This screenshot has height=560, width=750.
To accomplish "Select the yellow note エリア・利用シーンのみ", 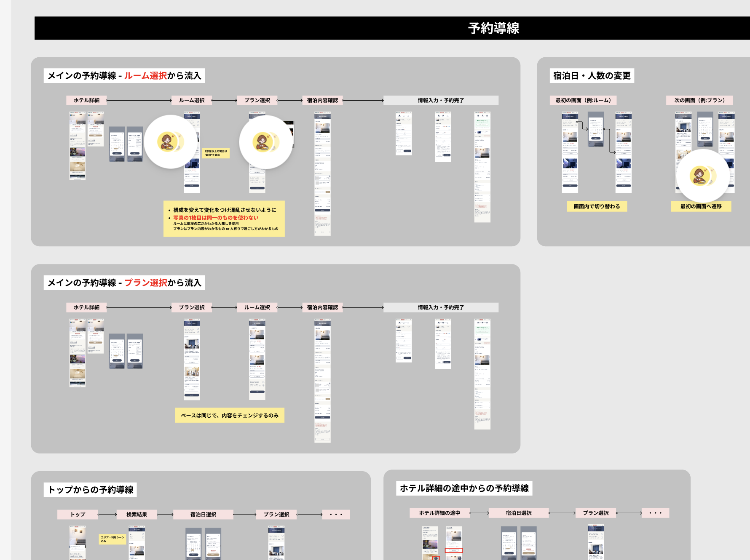I will tap(112, 539).
